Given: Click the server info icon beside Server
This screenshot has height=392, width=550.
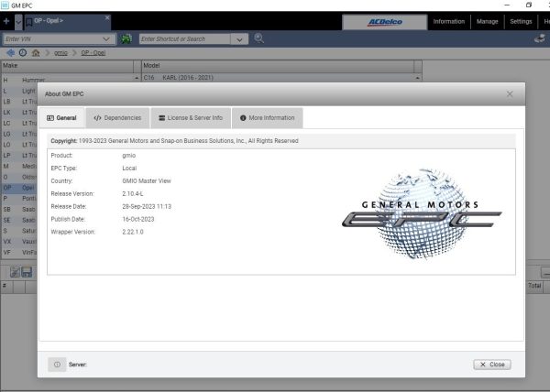Looking at the screenshot, I should (57, 365).
